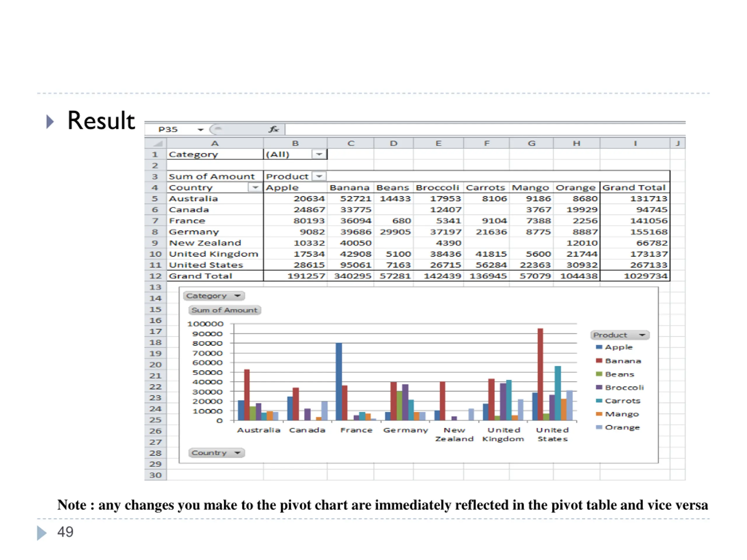Viewport: 747px width, 560px height.
Task: Open the Category (All) filter dropdown
Action: pyautogui.click(x=319, y=154)
